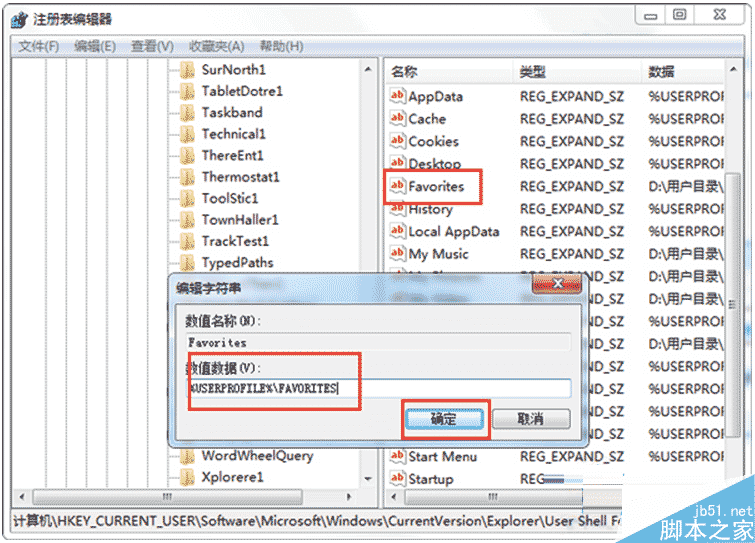Screen dimensions: 755x543
Task: Click the Taskband folder icon
Action: tap(187, 113)
